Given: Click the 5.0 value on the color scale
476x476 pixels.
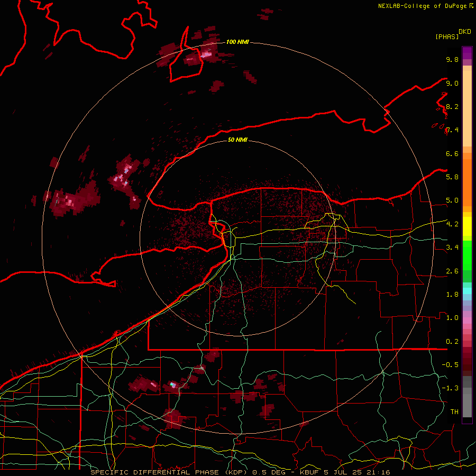Looking at the screenshot, I should point(452,200).
